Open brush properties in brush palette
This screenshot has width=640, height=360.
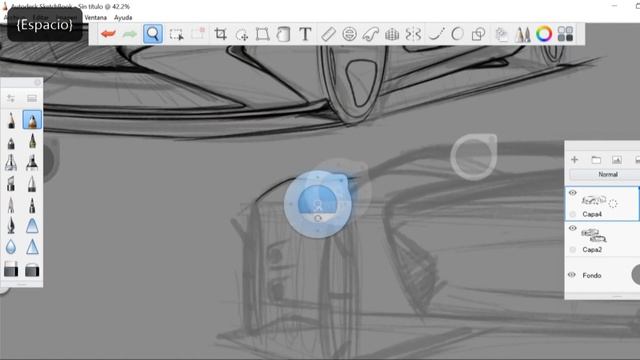tap(11, 98)
